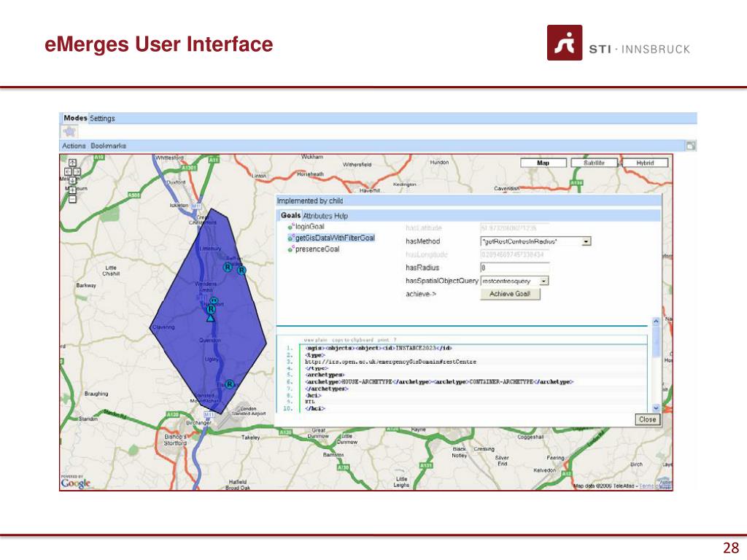The image size is (747, 560).
Task: Switch map view to Hybrid
Action: [x=646, y=163]
